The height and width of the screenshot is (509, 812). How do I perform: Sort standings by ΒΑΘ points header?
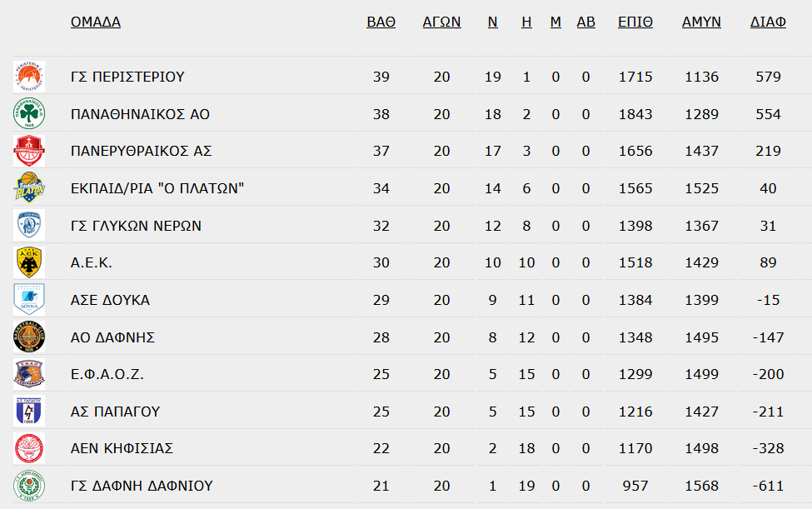[x=381, y=22]
